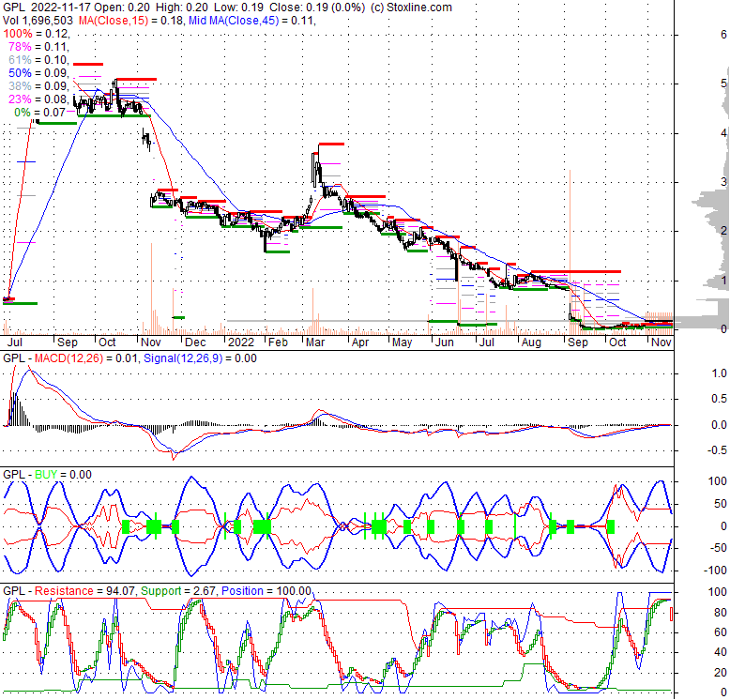Select the 23% = 0.08 Fibonacci level

(38, 99)
